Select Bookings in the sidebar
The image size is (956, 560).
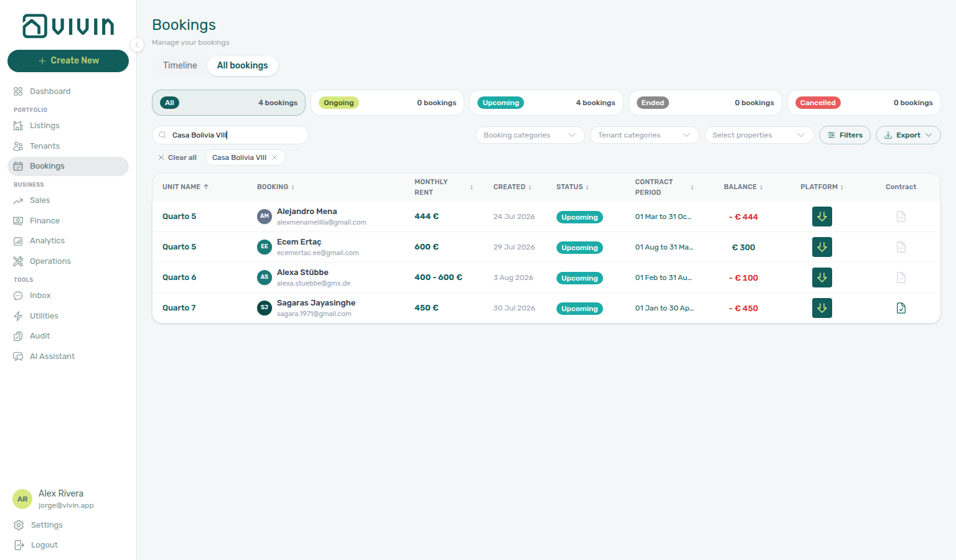[x=68, y=166]
